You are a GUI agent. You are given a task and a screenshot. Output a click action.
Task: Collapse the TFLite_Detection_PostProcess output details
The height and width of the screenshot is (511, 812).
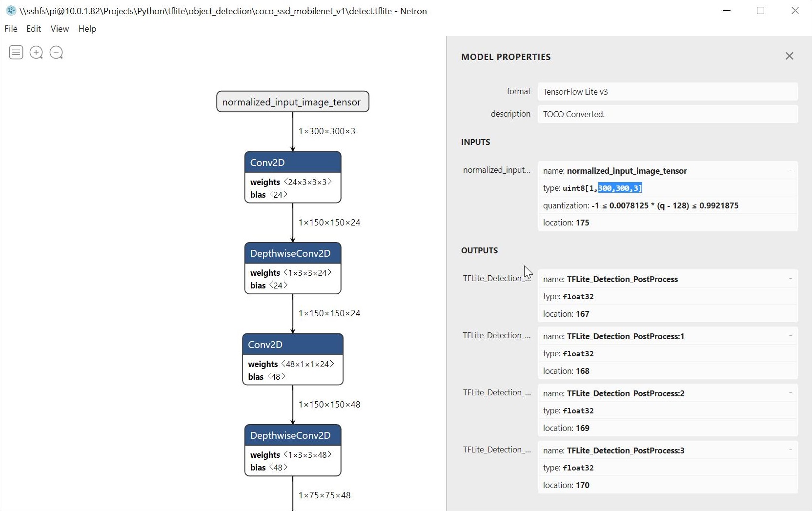click(790, 279)
